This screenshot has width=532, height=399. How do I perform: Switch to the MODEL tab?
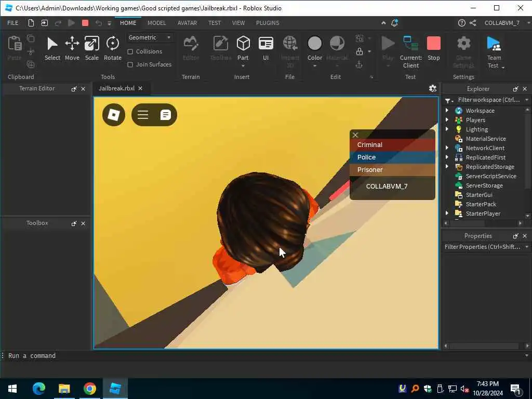157,23
